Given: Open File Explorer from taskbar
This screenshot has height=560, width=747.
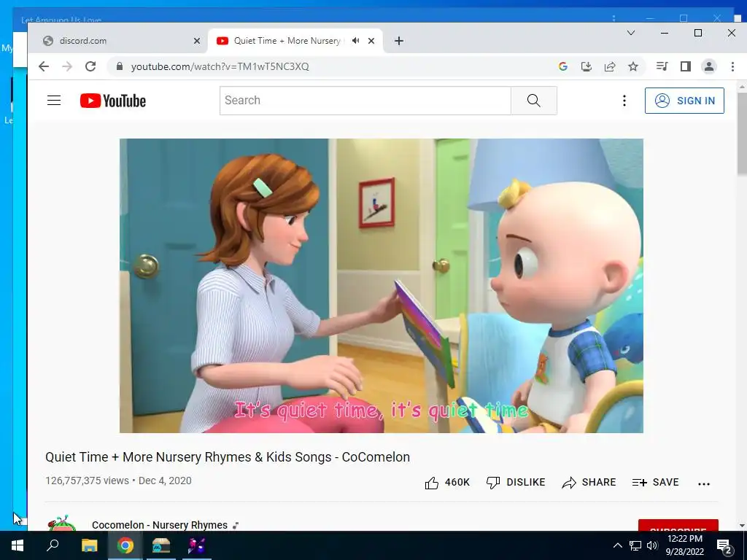Looking at the screenshot, I should 89,545.
